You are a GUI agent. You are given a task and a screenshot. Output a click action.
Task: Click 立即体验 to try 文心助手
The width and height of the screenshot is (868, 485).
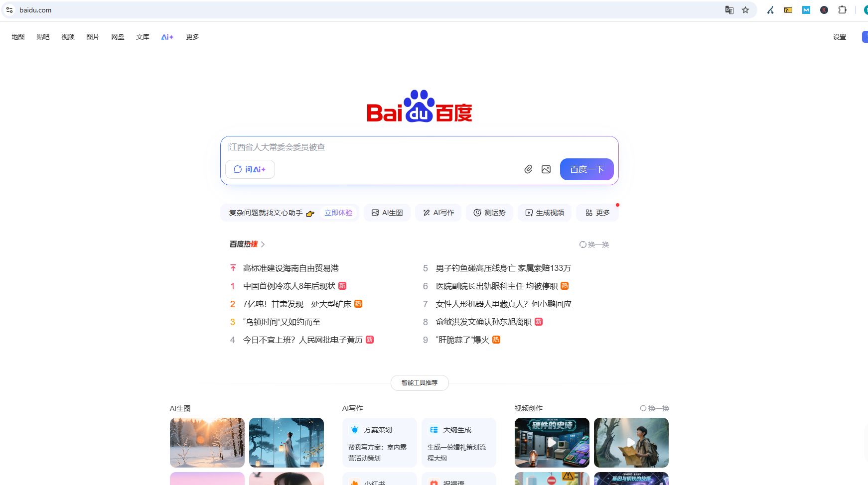(338, 213)
